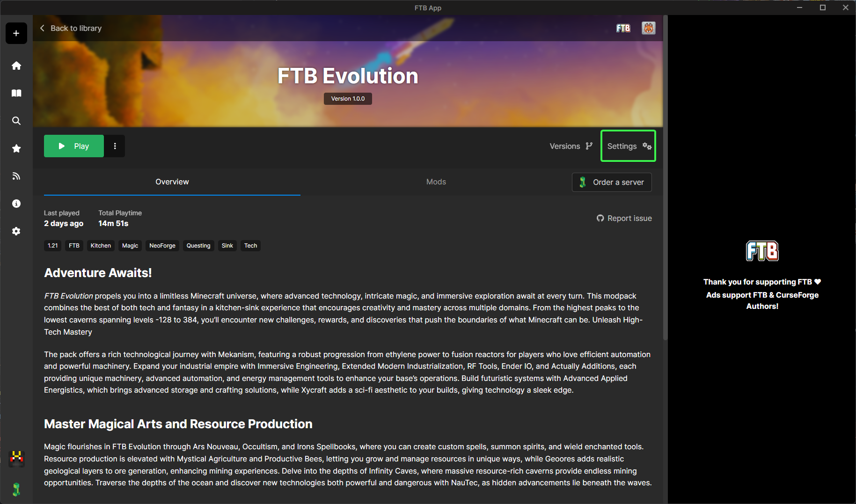Click the pixel avatar profile icon at sidebar bottom
This screenshot has height=504, width=856.
tap(17, 458)
